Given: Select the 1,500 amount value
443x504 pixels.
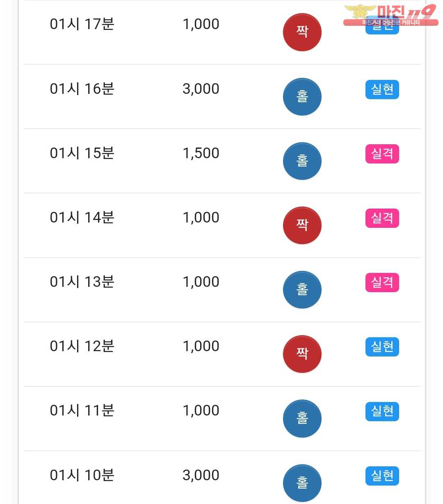Looking at the screenshot, I should pos(201,153).
